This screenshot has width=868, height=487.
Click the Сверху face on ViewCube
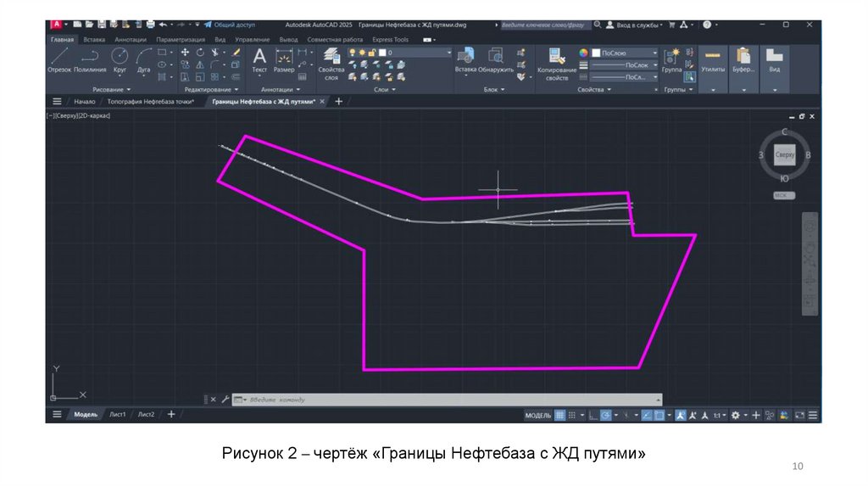click(x=784, y=154)
